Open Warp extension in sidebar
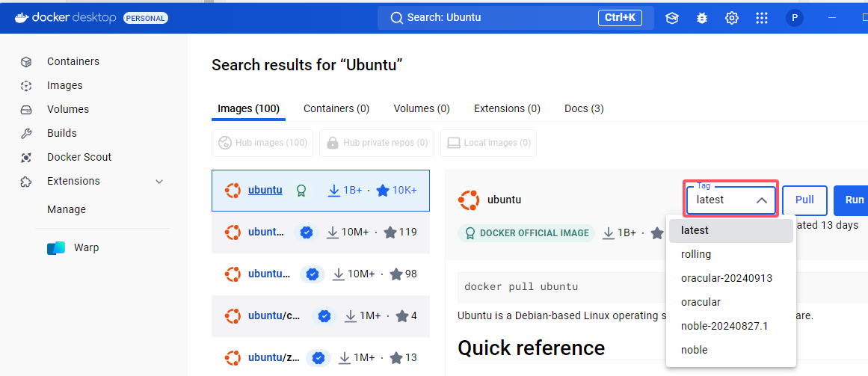 click(86, 247)
